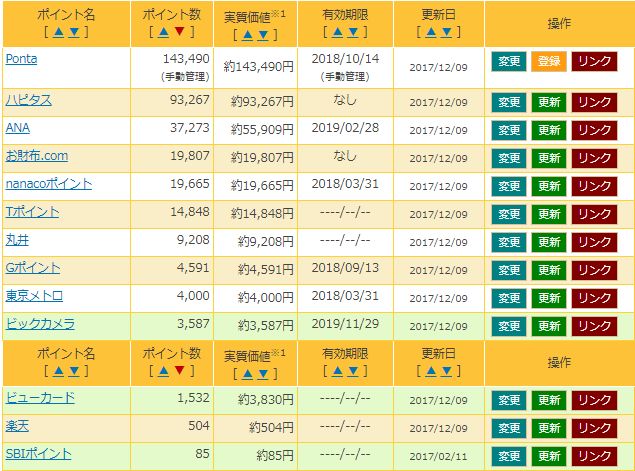
Task: Sort 有効期限 descending in the top header
Action: pyautogui.click(x=353, y=32)
